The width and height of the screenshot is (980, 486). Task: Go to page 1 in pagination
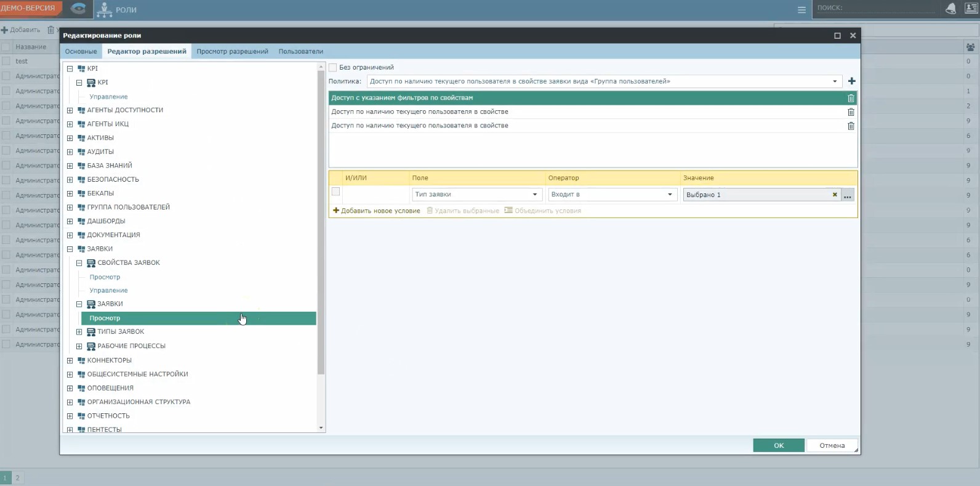pyautogui.click(x=6, y=477)
